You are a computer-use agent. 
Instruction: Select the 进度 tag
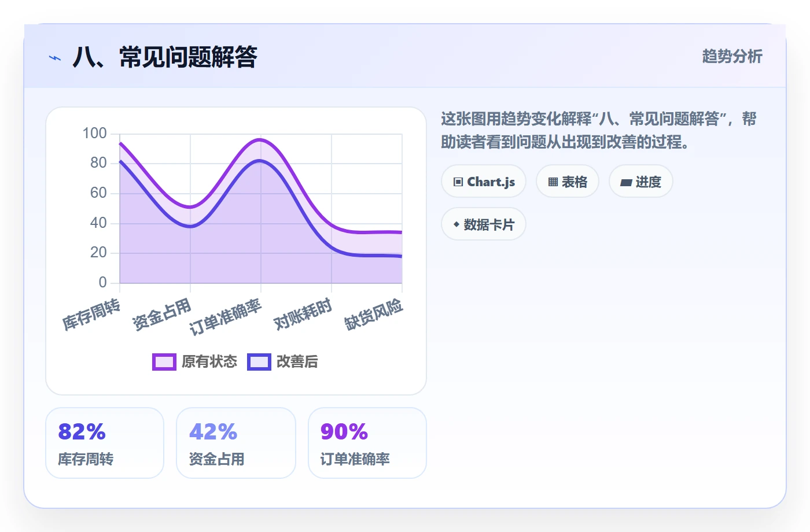coord(641,182)
